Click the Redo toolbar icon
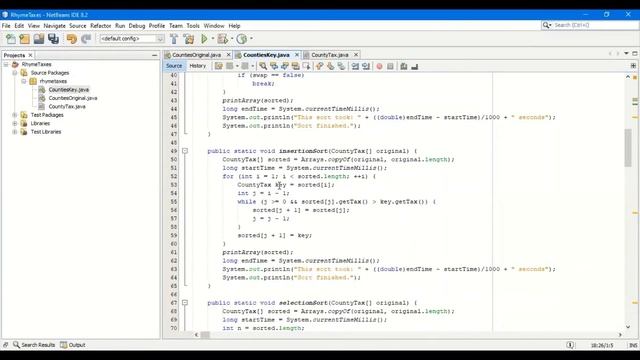The image size is (640, 360). (86, 39)
